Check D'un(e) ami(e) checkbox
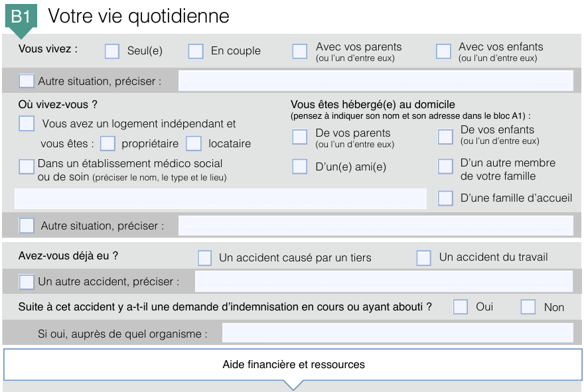The height and width of the screenshot is (392, 584). click(x=300, y=166)
